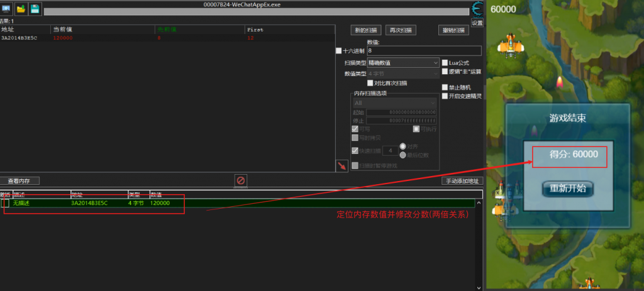The height and width of the screenshot is (291, 644).
Task: Click 当前值 column header
Action: [x=103, y=30]
